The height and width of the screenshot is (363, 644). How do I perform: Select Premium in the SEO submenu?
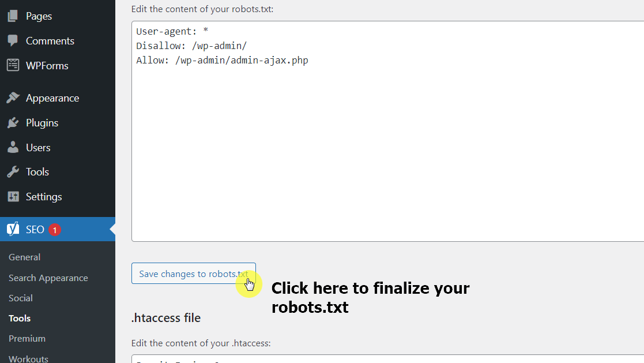[x=27, y=338]
